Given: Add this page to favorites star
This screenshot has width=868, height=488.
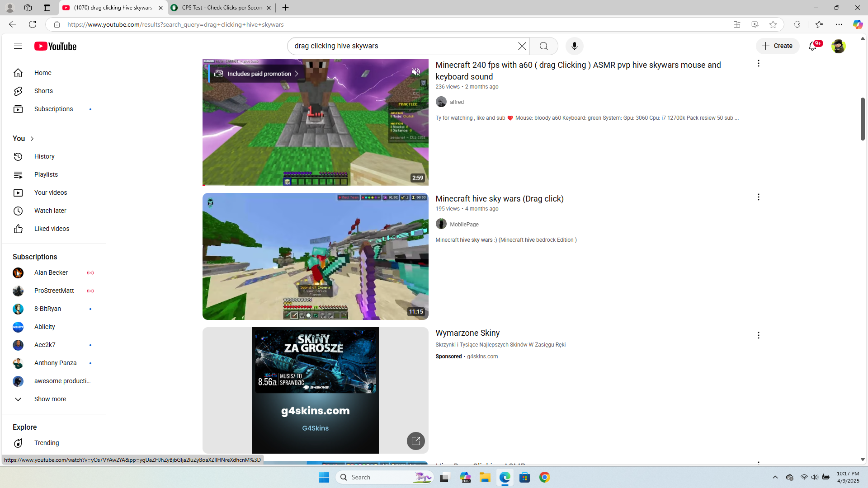Looking at the screenshot, I should pos(773,24).
